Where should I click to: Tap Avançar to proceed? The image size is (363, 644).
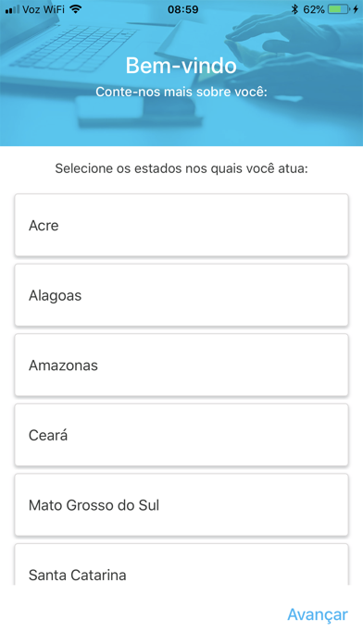click(318, 614)
